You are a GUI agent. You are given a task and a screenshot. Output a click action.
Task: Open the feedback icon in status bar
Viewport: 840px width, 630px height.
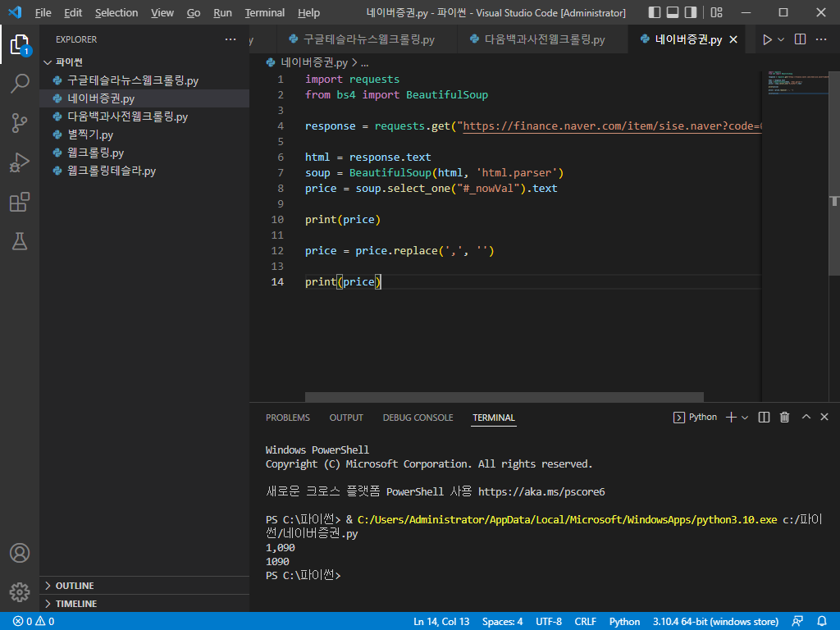[x=797, y=622]
